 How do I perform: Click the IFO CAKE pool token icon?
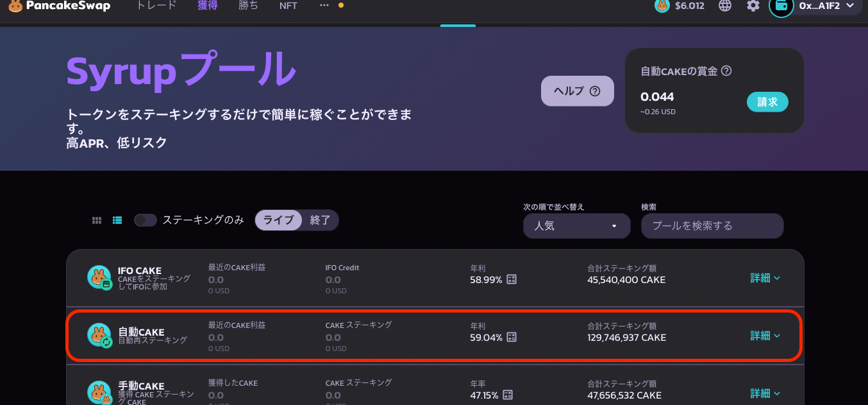(99, 277)
